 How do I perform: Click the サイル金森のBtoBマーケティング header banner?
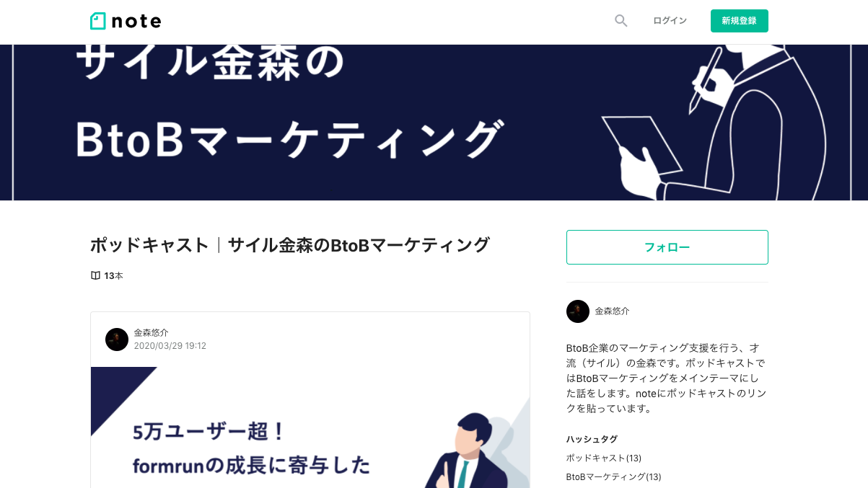pos(434,123)
